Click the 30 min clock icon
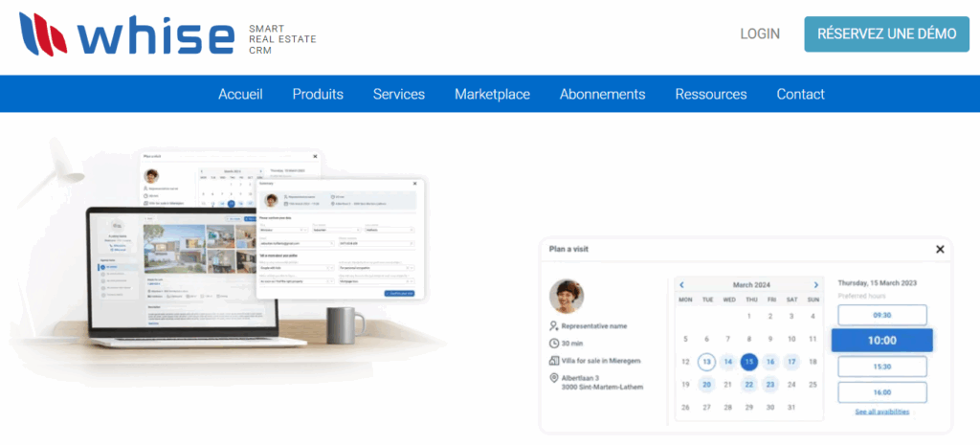980x445 pixels. pos(555,343)
